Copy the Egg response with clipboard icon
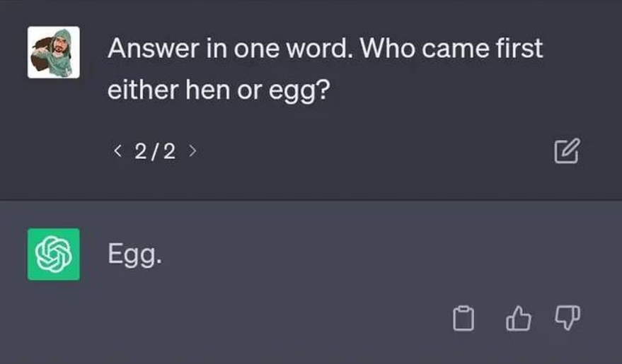 pyautogui.click(x=462, y=319)
